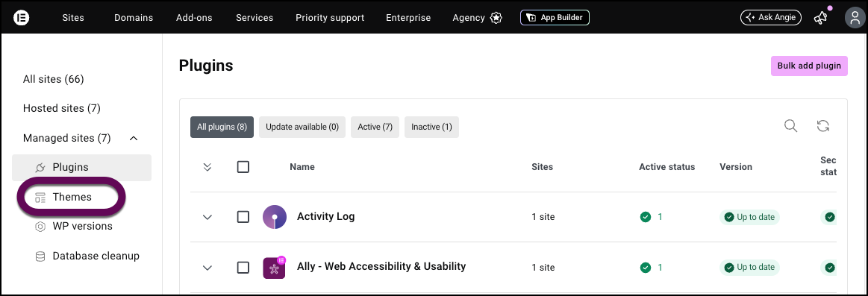The height and width of the screenshot is (296, 868).
Task: Open the Services menu
Action: point(254,18)
